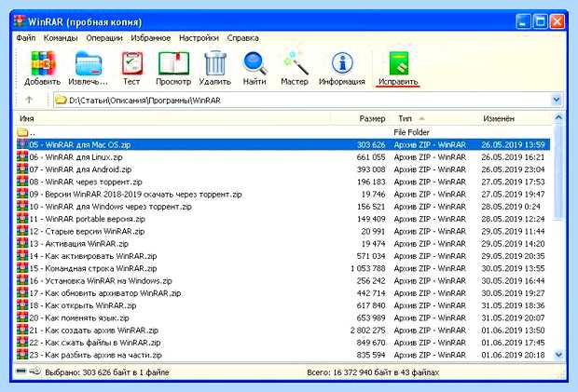This screenshot has height=392, width=578.
Task: Click the size value 2 802 275
Action: tap(368, 331)
